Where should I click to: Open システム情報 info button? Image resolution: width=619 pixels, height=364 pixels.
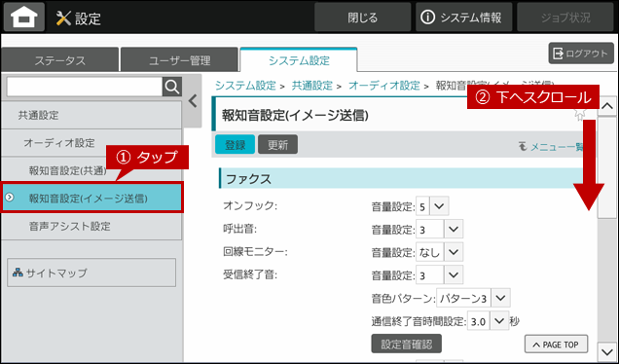[463, 18]
